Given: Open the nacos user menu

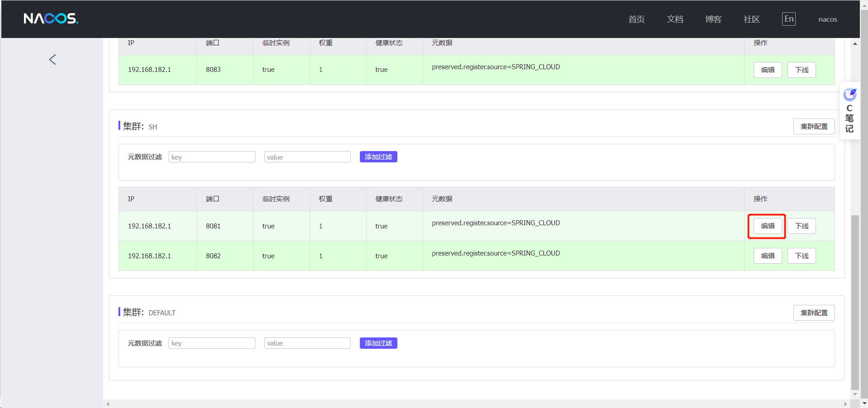Looking at the screenshot, I should [x=828, y=19].
